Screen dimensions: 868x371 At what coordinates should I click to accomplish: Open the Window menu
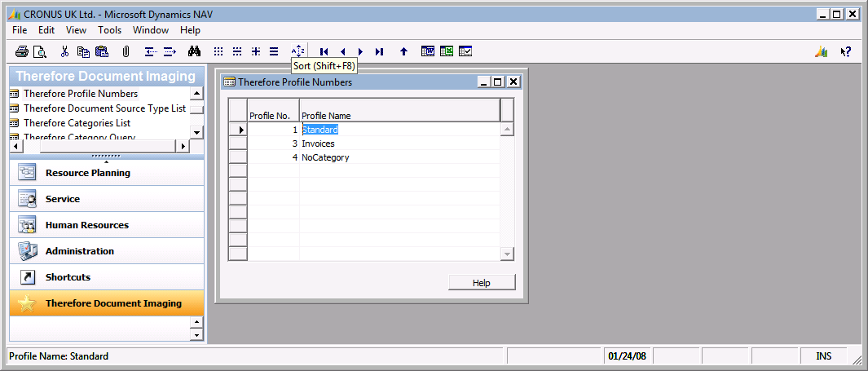click(151, 30)
